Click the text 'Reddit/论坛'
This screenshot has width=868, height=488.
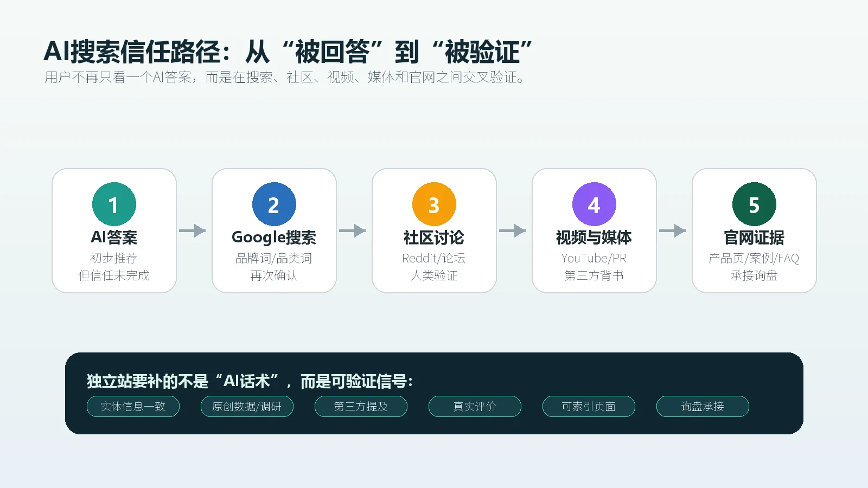pos(434,258)
